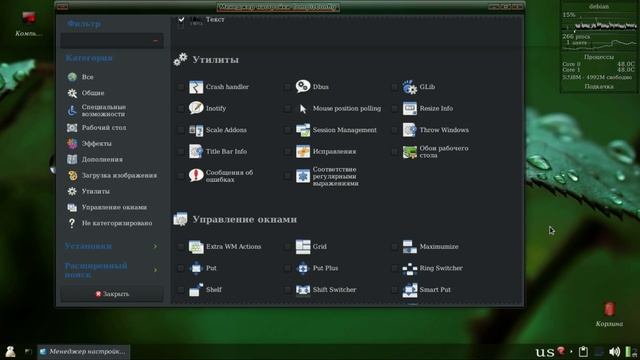The width and height of the screenshot is (640, 360).
Task: Enable the Inotify checkbox
Action: point(181,109)
